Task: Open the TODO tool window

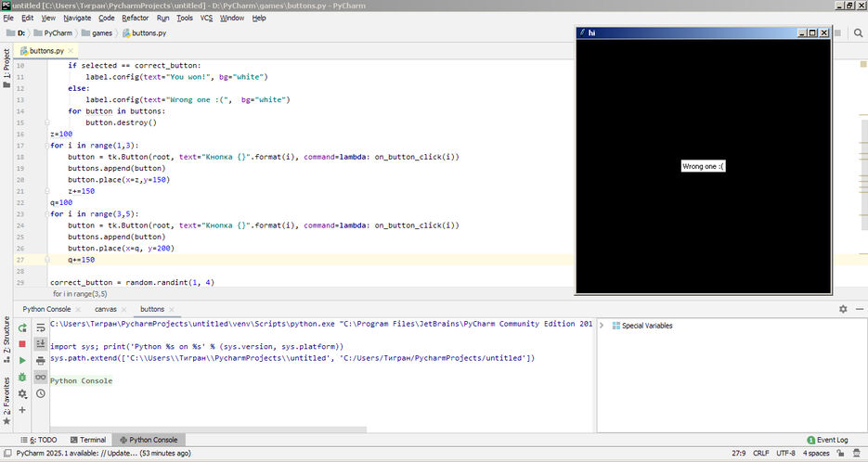Action: (x=39, y=440)
